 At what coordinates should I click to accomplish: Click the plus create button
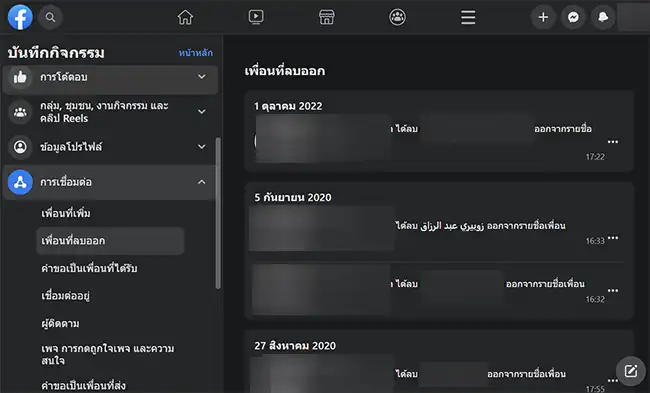543,17
